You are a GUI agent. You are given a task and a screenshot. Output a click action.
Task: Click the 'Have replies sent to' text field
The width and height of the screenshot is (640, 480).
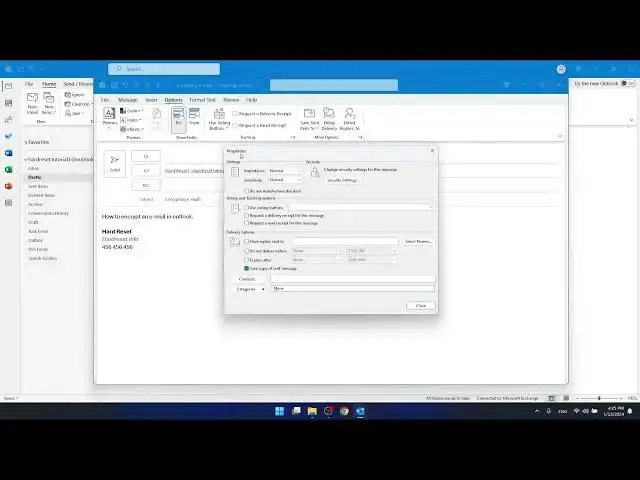pyautogui.click(x=345, y=242)
